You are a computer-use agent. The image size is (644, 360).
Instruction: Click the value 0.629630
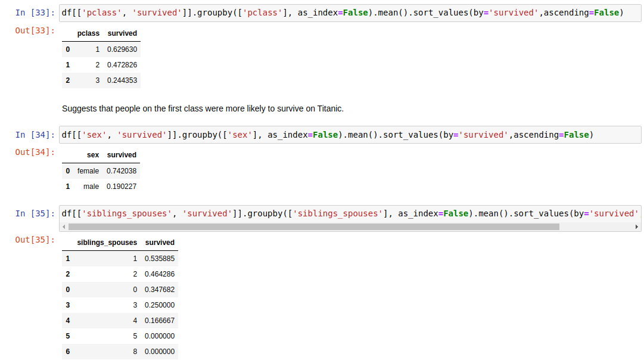click(x=122, y=49)
